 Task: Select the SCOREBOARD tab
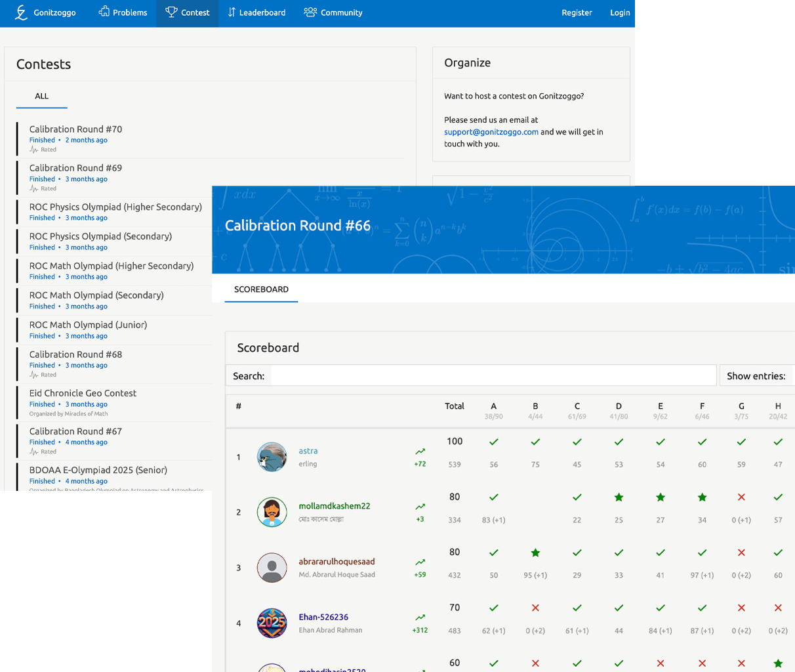261,289
